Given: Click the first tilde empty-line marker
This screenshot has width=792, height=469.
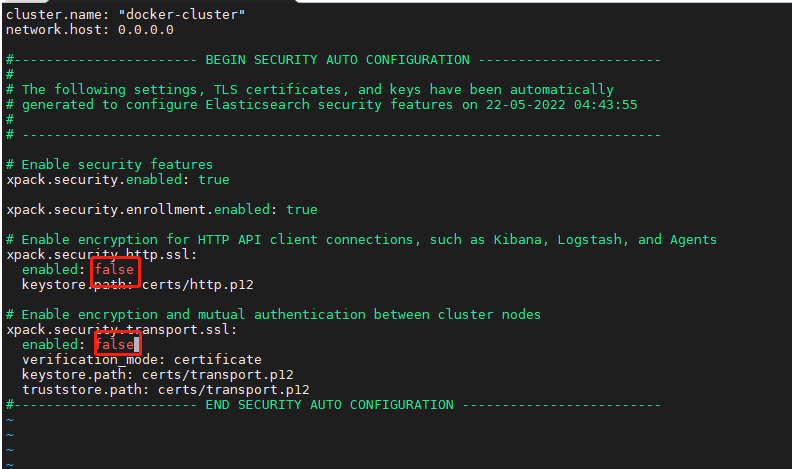Looking at the screenshot, I should (x=10, y=420).
